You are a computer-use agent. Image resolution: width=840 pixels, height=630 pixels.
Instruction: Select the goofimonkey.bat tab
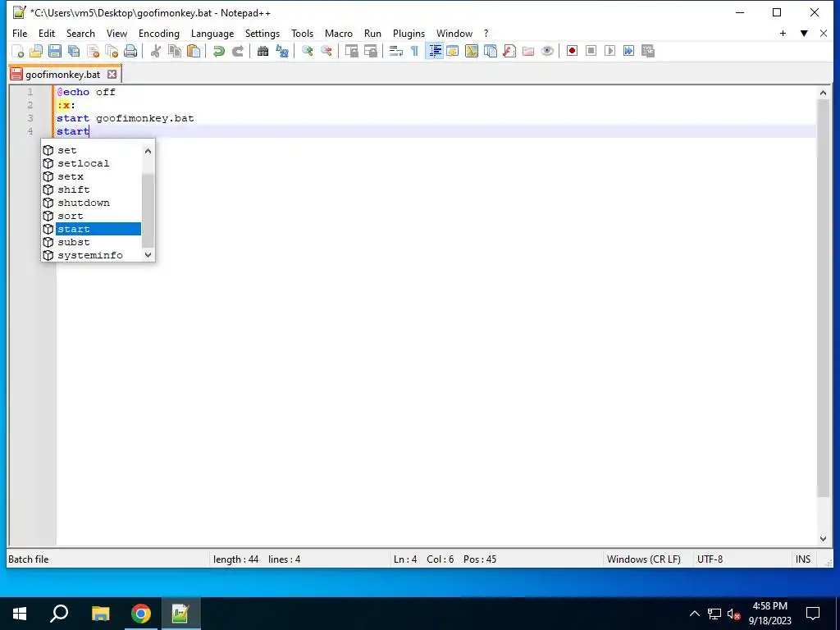pyautogui.click(x=62, y=75)
